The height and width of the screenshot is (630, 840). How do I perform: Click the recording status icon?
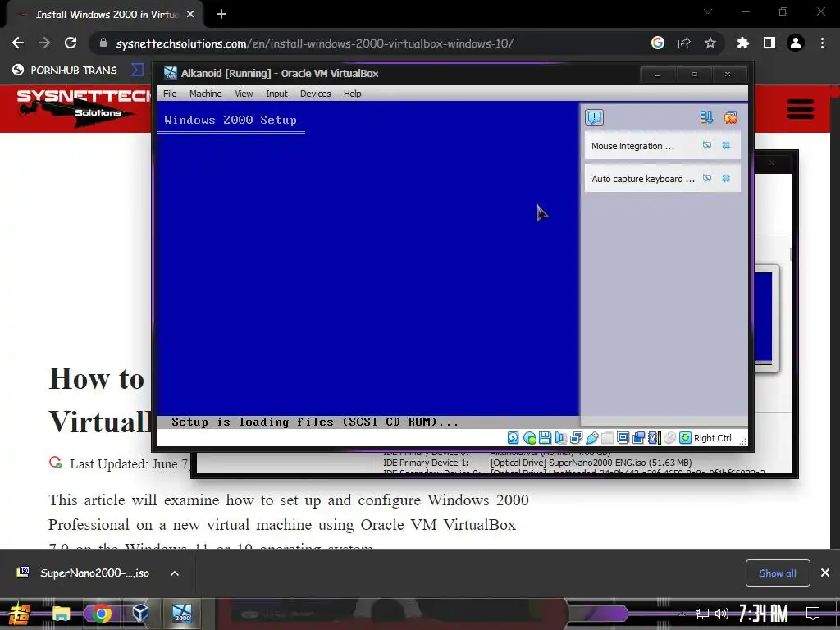pyautogui.click(x=638, y=438)
